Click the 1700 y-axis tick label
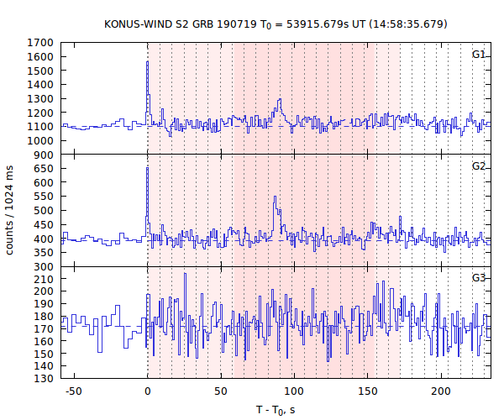This screenshot has height=420, width=504. [x=39, y=42]
